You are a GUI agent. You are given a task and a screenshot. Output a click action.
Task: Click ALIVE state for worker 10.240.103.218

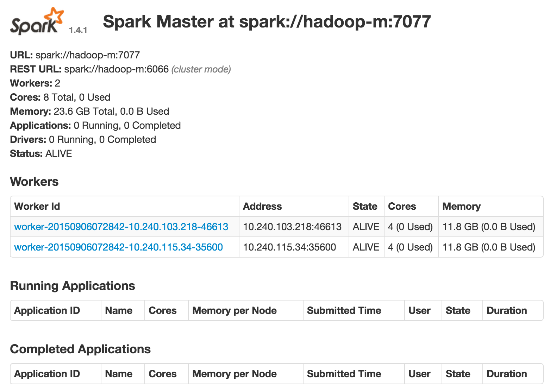[x=366, y=227]
